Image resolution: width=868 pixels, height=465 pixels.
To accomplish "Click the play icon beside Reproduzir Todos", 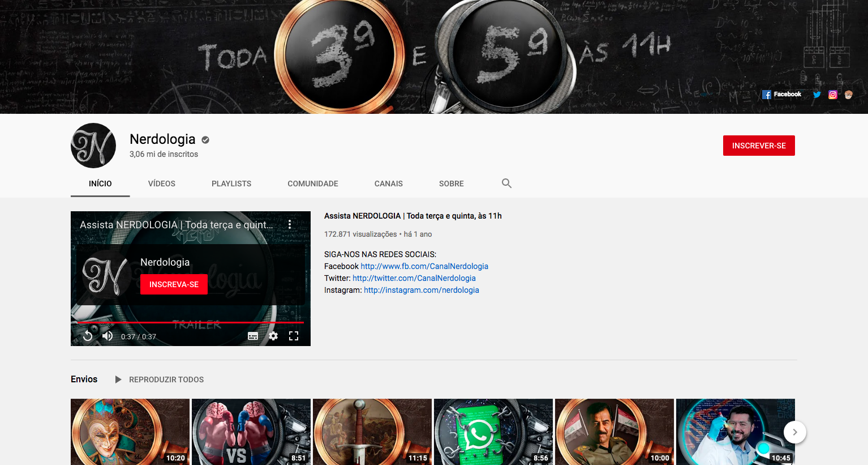I will tap(118, 379).
